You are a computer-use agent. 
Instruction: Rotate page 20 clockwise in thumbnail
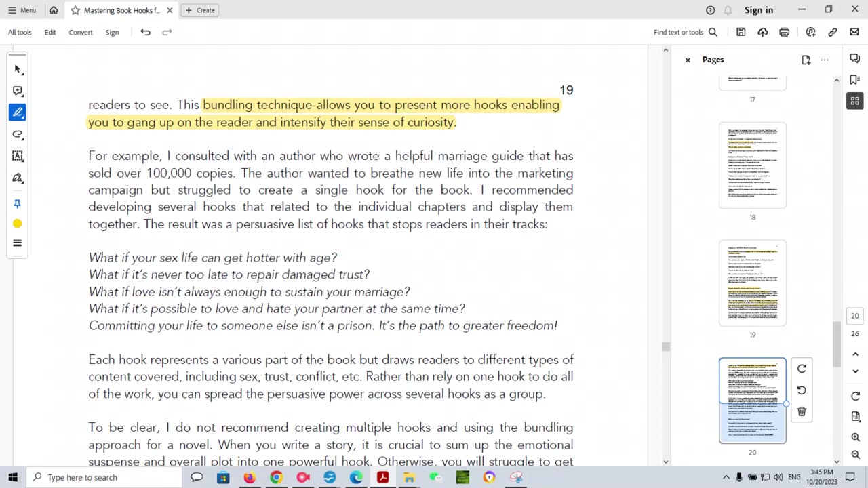click(802, 369)
